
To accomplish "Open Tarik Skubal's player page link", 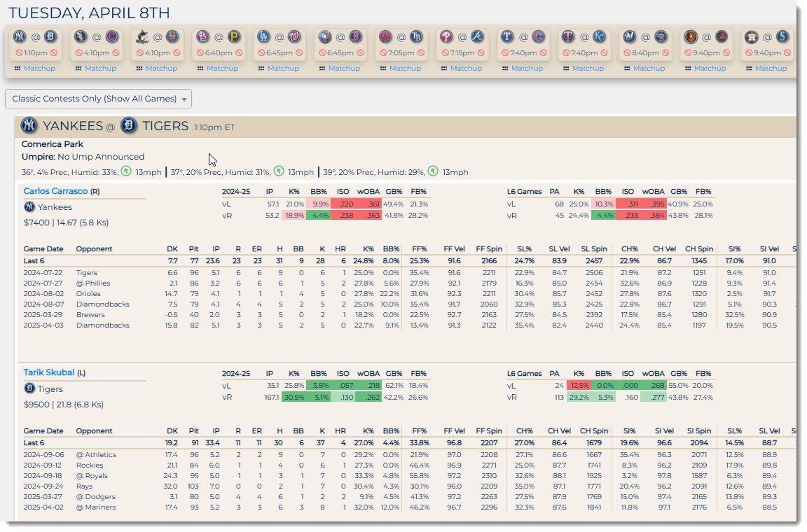I will click(x=49, y=372).
